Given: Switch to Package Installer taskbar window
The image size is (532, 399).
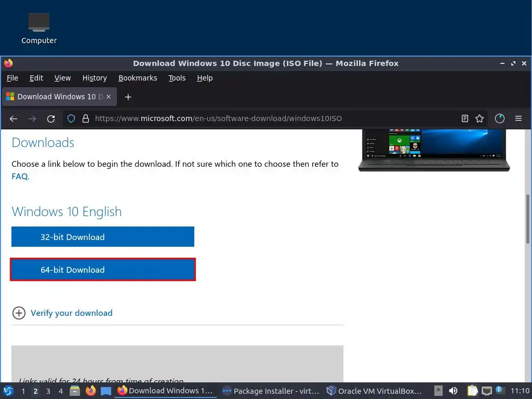Looking at the screenshot, I should click(270, 391).
